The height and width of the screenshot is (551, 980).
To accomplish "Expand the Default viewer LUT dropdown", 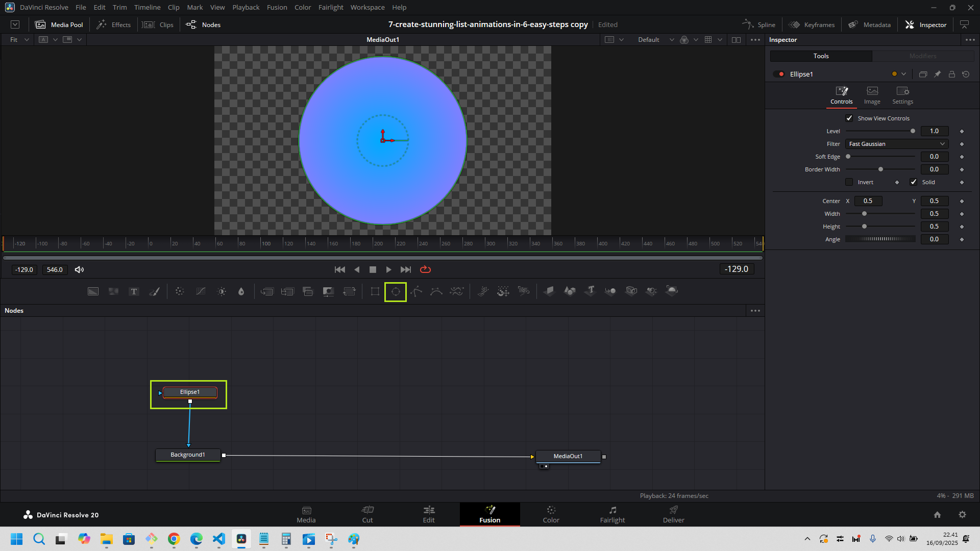I will pos(672,40).
